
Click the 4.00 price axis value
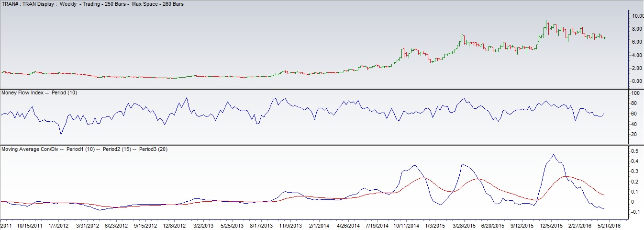637,55
